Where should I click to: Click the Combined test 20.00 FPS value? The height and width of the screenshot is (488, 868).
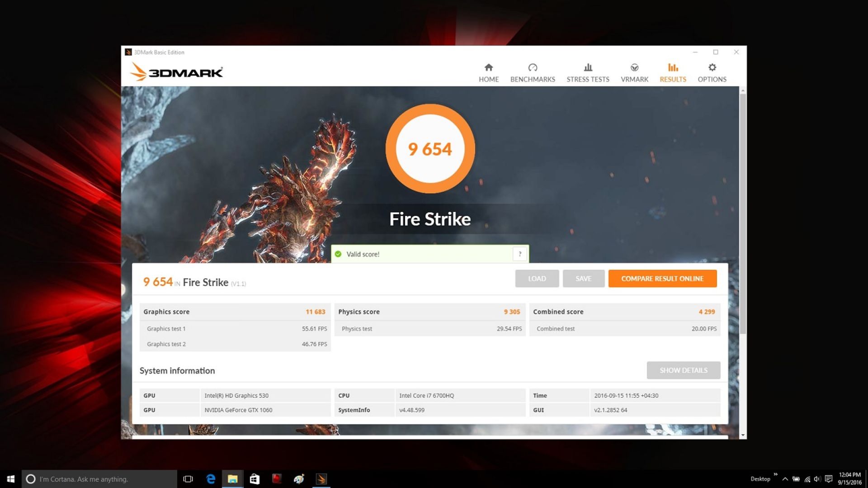(704, 329)
